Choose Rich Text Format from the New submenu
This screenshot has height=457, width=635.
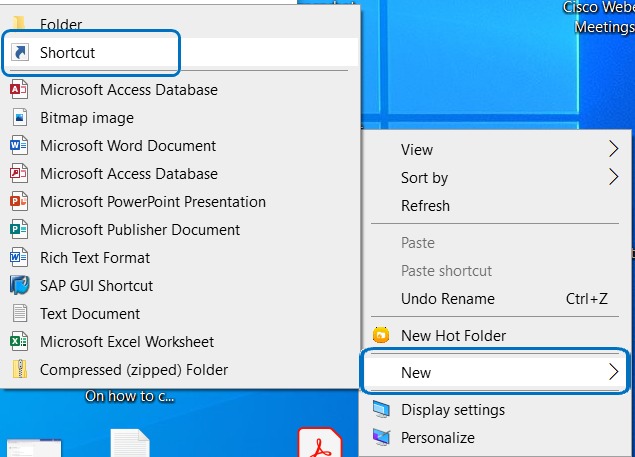(x=94, y=258)
